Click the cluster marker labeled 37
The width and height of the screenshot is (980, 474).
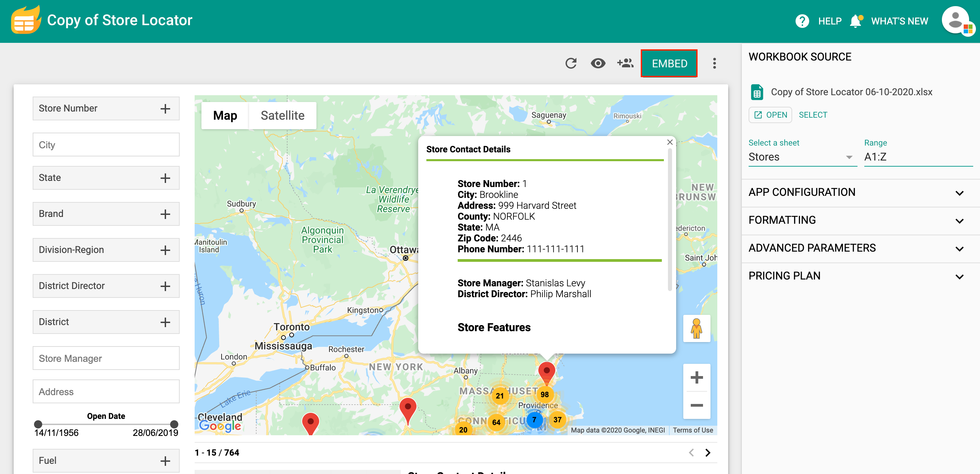coord(557,420)
